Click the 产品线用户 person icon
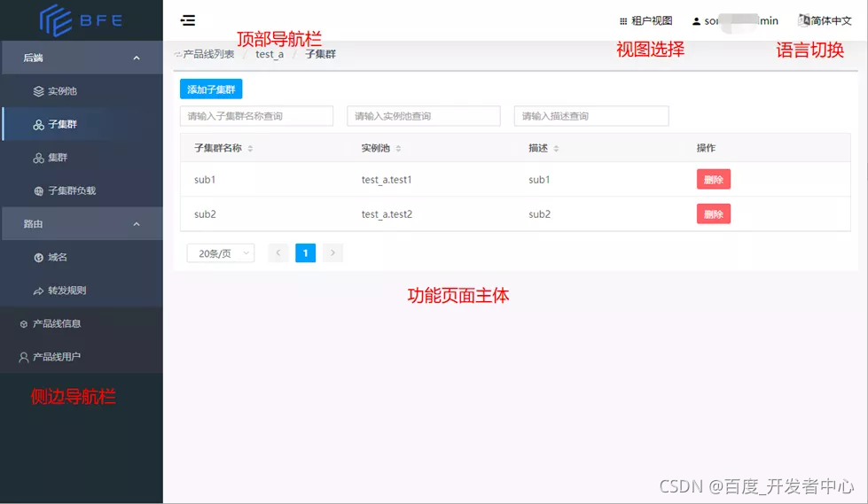This screenshot has height=504, width=868. pos(24,357)
